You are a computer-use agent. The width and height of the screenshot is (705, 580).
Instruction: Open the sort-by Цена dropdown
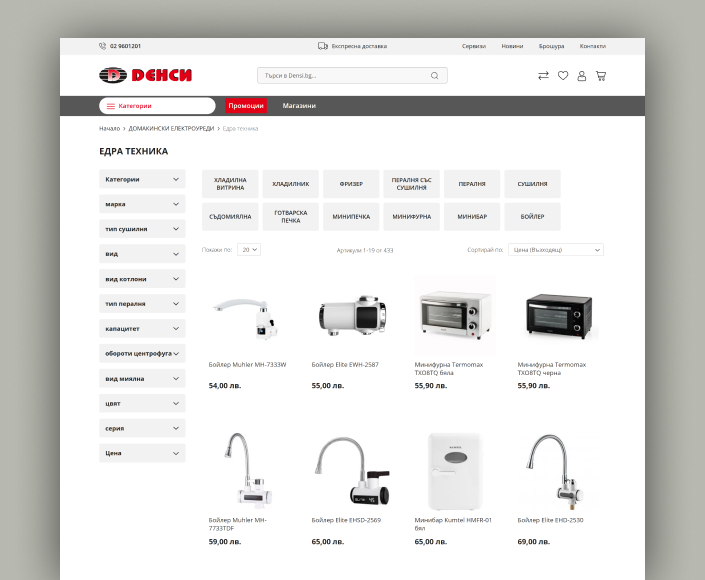[x=556, y=250]
